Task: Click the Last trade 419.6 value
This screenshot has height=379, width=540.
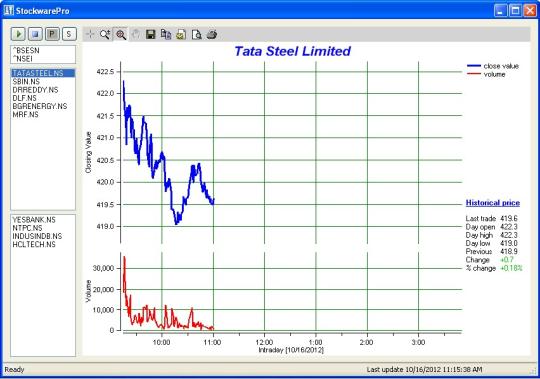Action: click(x=509, y=219)
